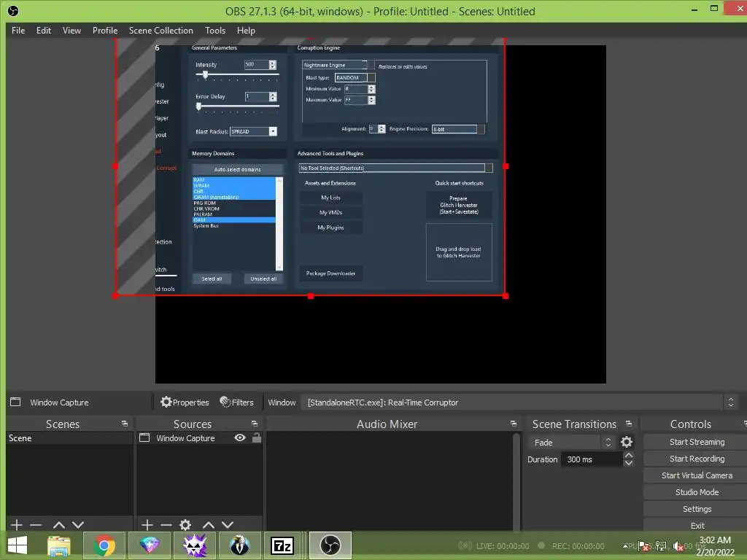Open the Fade transition dropdown
The height and width of the screenshot is (560, 747).
571,443
